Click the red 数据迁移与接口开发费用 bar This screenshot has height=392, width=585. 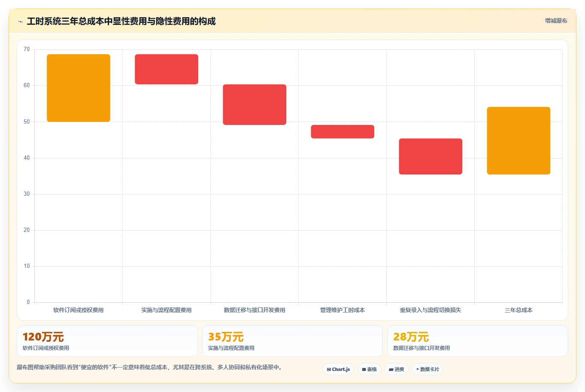point(255,105)
